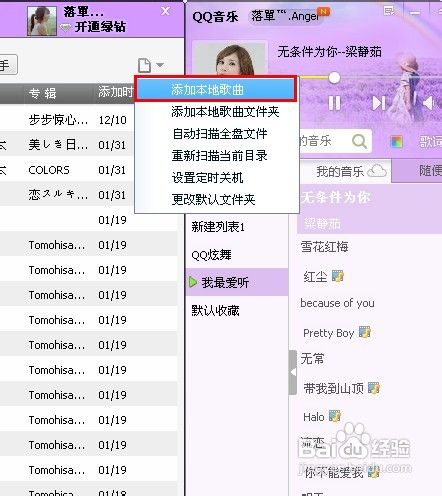Play the song Pretty Boy

pyautogui.click(x=328, y=333)
